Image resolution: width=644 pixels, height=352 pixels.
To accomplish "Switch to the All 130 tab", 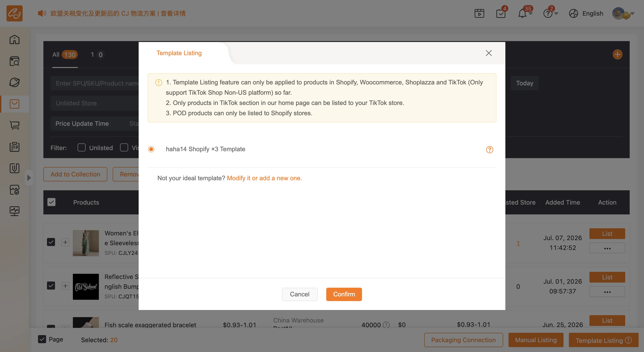I will coord(65,54).
